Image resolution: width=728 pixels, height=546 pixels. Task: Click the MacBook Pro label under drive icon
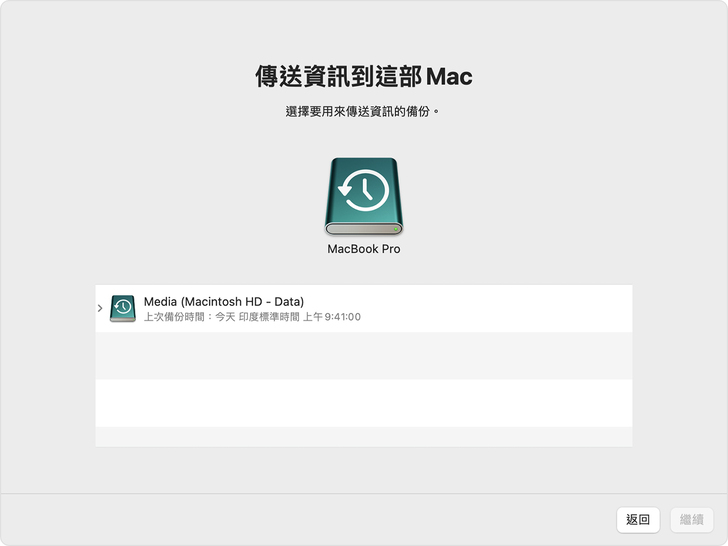pyautogui.click(x=364, y=249)
